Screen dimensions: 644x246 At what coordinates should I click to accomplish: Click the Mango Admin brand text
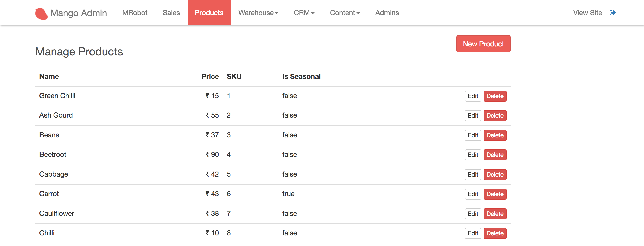(x=79, y=13)
